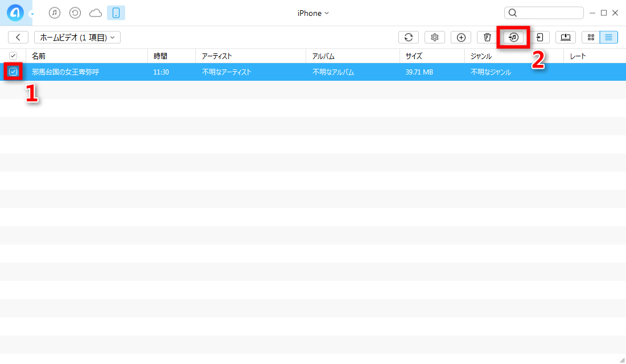
Task: Close the AnyTrans window
Action: pos(615,13)
